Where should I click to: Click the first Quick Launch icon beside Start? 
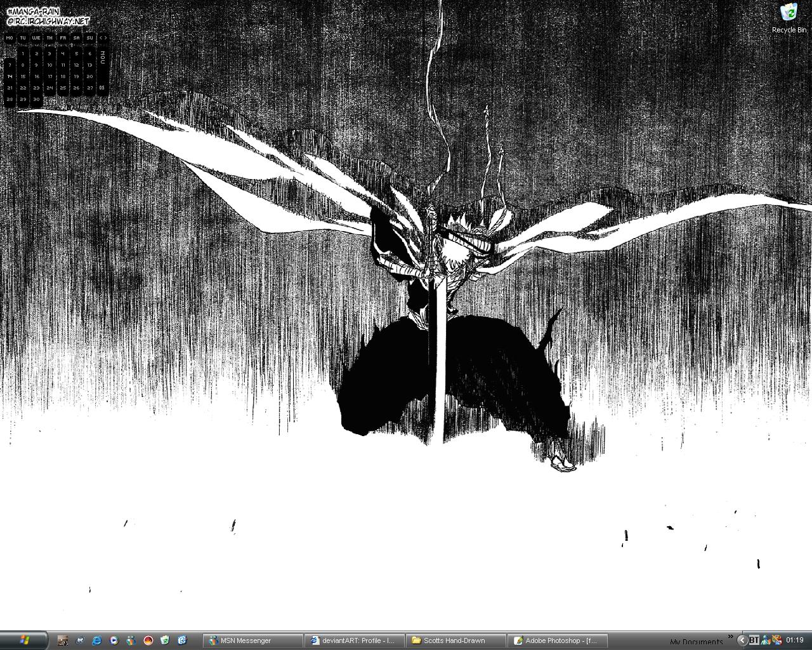[63, 640]
